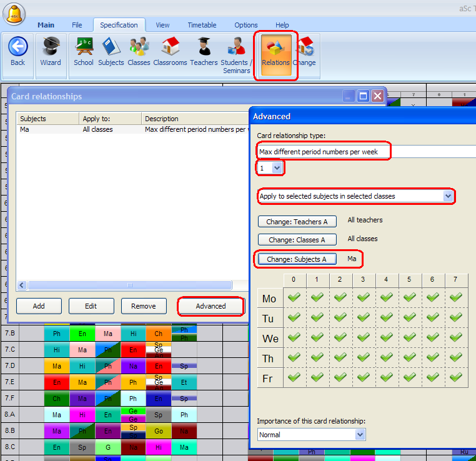Expand 'Apply to selected subjects' dropdown
The width and height of the screenshot is (476, 461).
pos(447,196)
